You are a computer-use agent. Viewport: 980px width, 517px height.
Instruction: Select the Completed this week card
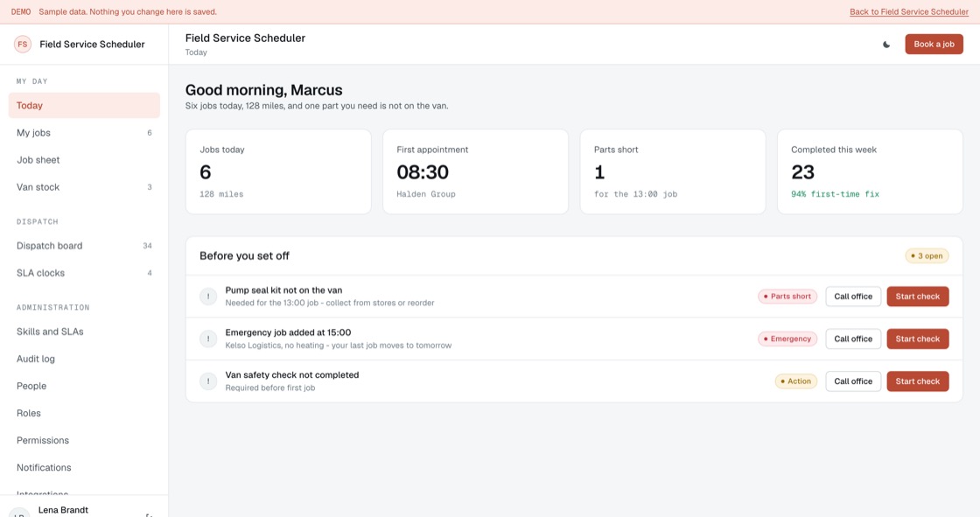(870, 172)
